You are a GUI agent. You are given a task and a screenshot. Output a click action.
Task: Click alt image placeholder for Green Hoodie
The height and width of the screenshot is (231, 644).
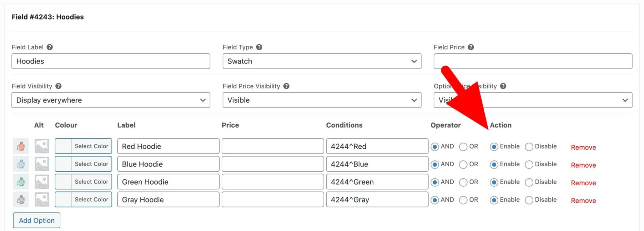pos(42,182)
